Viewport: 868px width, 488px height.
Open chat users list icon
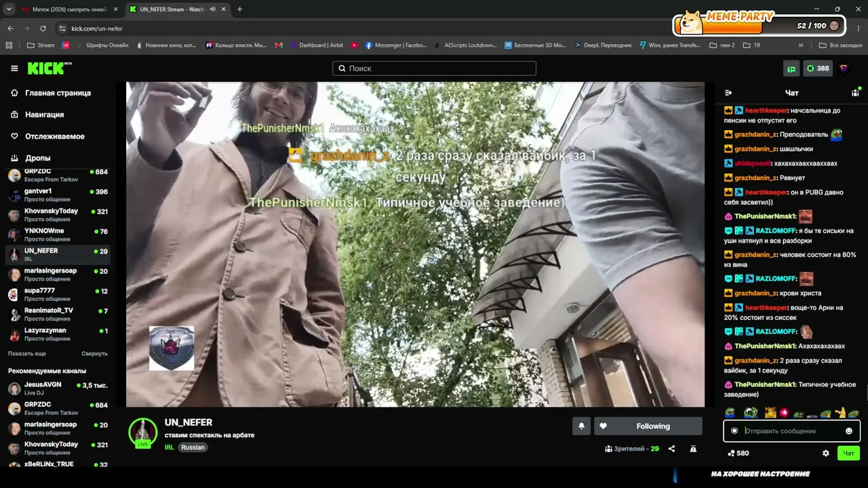(855, 93)
